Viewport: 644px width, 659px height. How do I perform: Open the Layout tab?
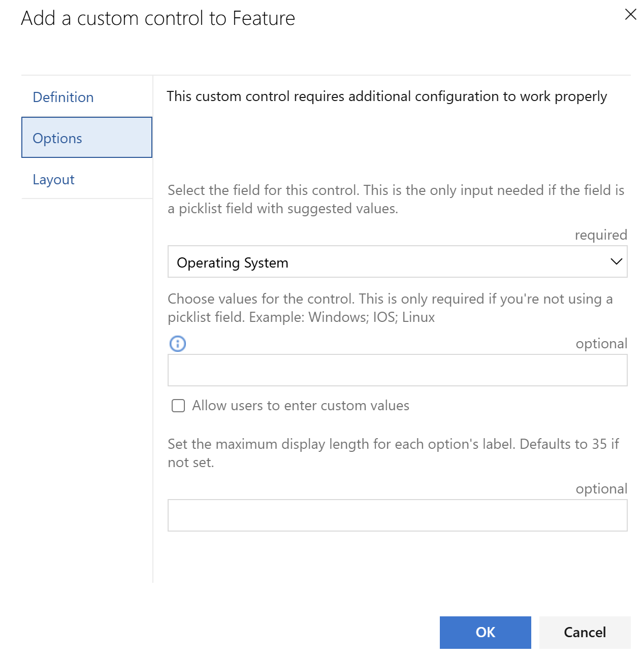pos(53,179)
